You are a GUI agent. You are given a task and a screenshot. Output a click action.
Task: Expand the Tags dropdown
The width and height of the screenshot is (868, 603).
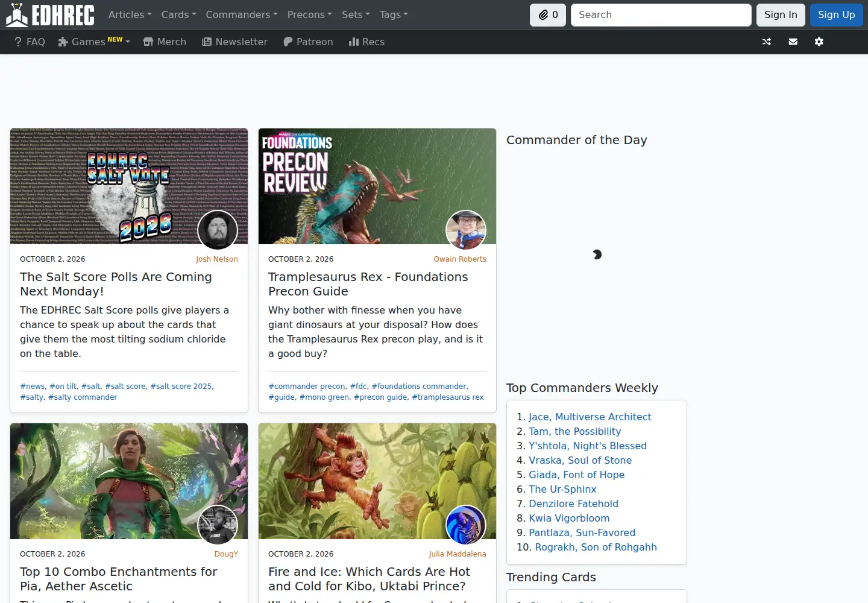click(394, 14)
